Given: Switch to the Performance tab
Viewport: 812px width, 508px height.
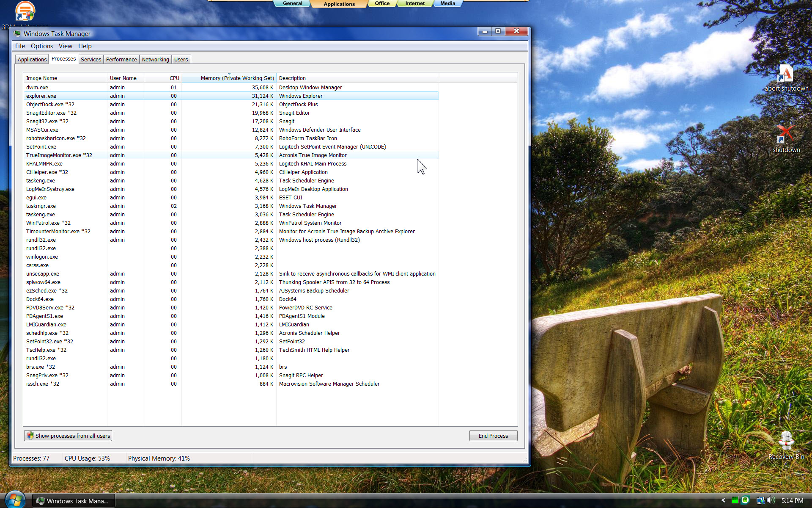Looking at the screenshot, I should 121,60.
